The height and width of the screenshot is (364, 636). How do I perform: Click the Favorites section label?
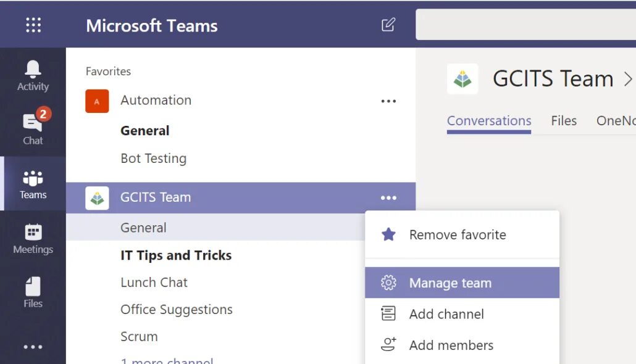[108, 72]
